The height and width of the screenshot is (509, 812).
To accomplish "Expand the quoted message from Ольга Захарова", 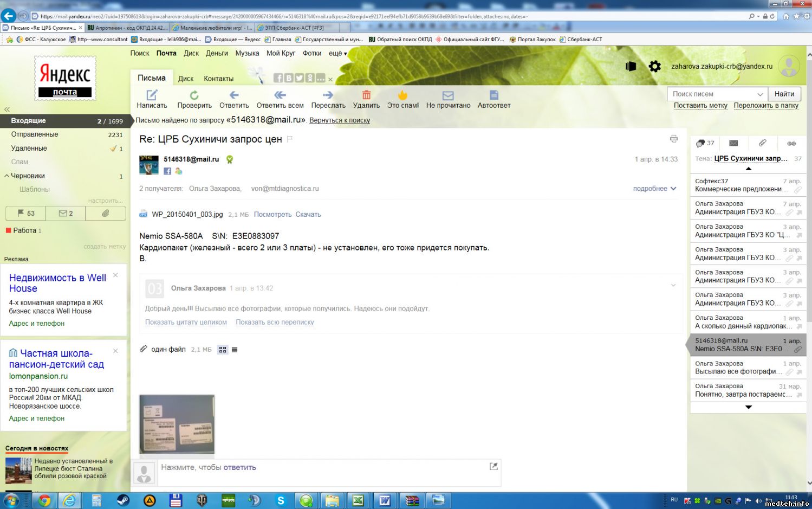I will [673, 285].
